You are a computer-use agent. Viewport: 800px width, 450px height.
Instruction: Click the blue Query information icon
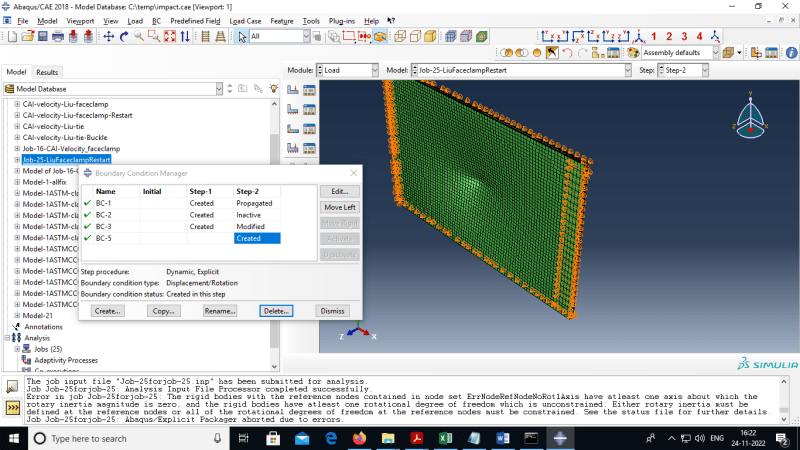[x=791, y=53]
